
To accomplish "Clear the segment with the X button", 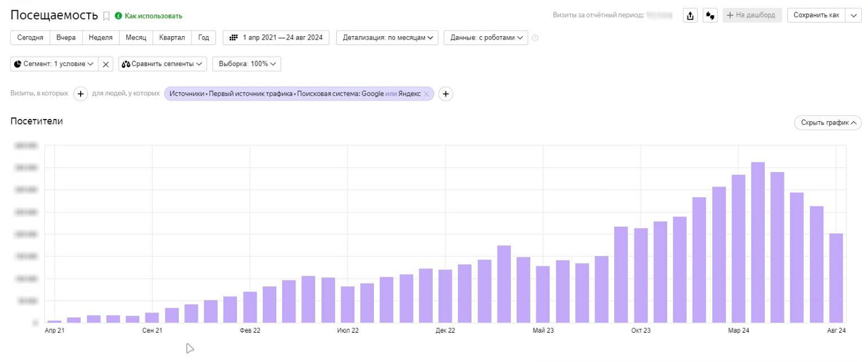I will pos(105,64).
